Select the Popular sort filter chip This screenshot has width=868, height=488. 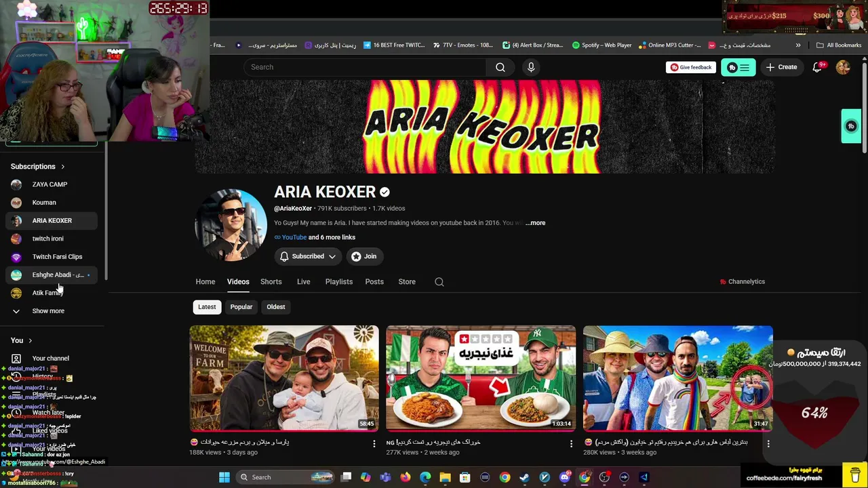coord(241,307)
